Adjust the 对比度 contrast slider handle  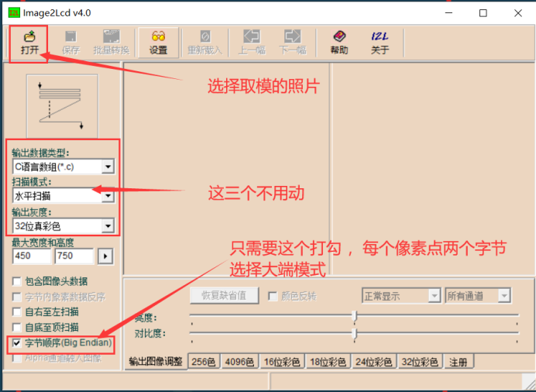355,334
